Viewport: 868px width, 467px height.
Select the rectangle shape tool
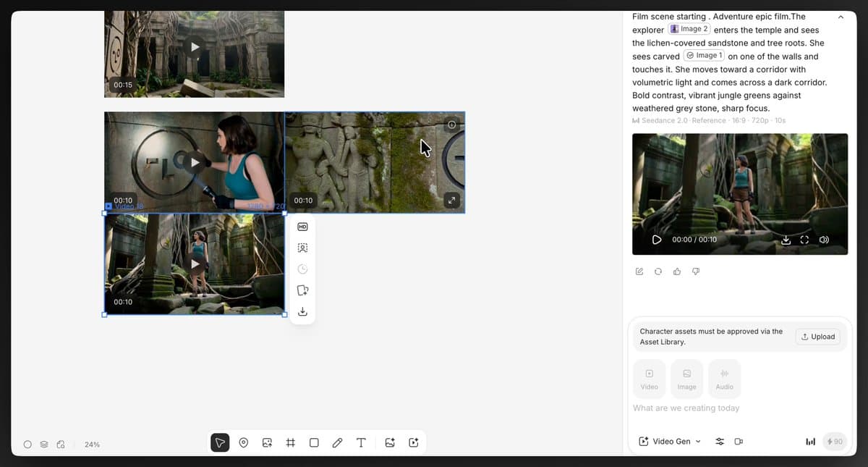(314, 442)
